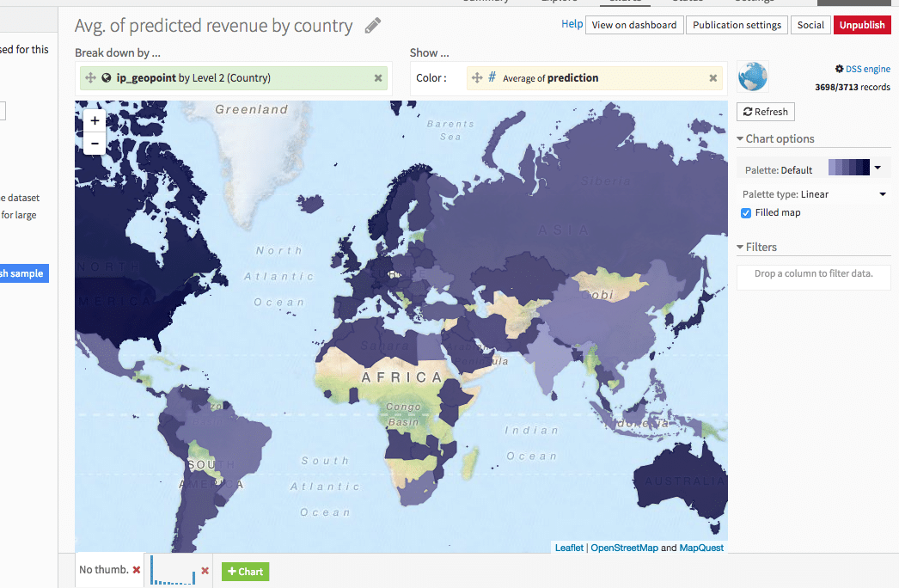Viewport: 899px width, 588px height.
Task: Select the bar chart thumbnail tab
Action: coord(173,571)
